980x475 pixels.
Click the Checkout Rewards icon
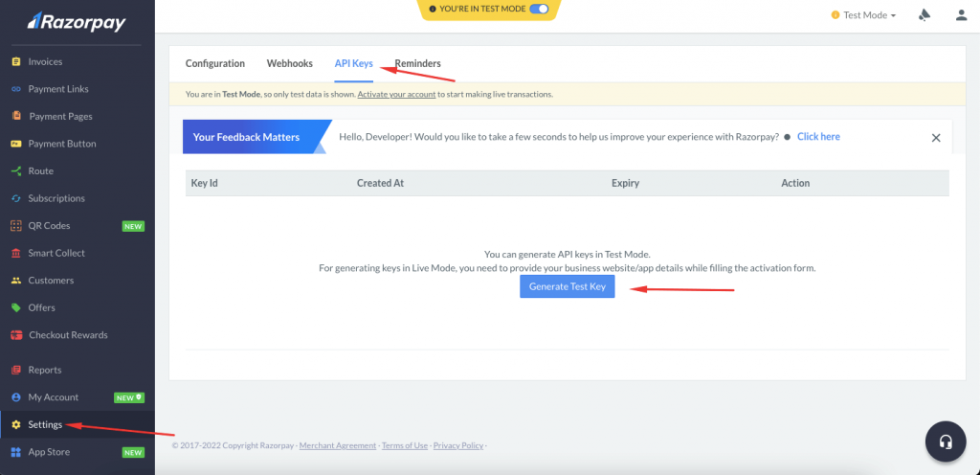16,335
